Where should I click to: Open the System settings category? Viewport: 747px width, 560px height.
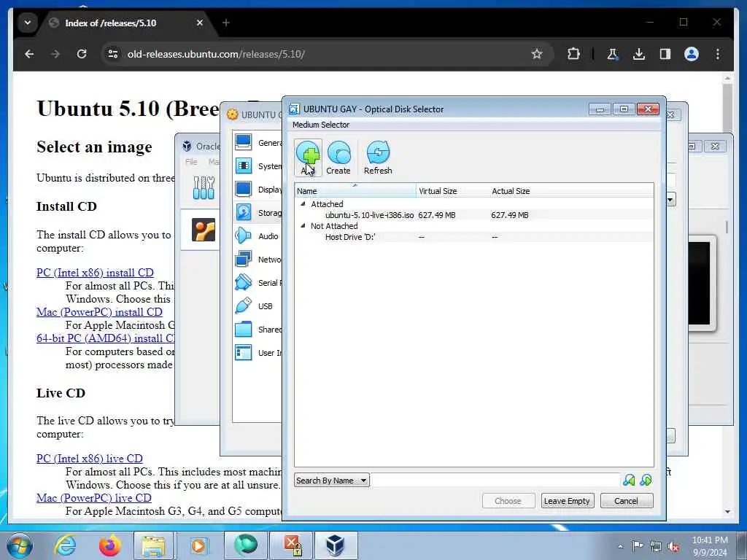pos(258,166)
